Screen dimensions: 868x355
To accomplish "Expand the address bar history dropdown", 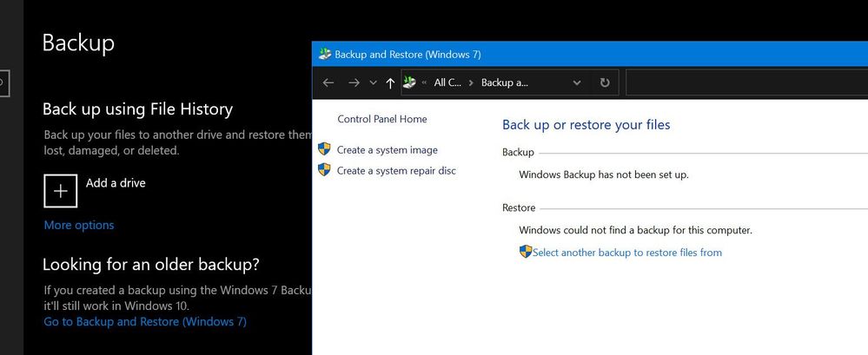I will pyautogui.click(x=578, y=83).
